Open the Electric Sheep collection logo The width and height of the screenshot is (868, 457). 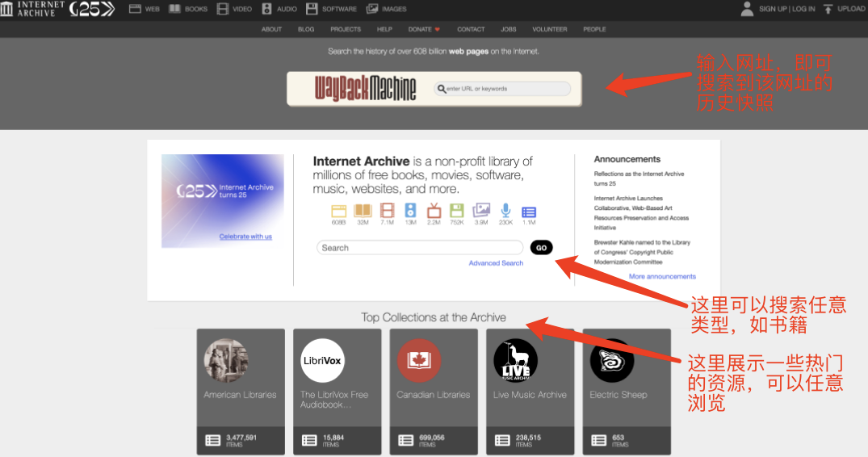tap(612, 360)
